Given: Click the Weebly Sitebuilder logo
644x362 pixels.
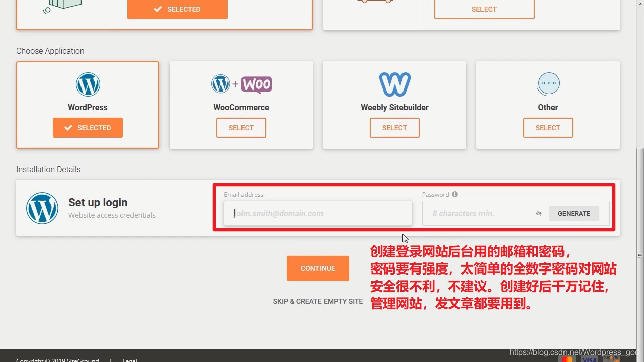Looking at the screenshot, I should point(395,84).
